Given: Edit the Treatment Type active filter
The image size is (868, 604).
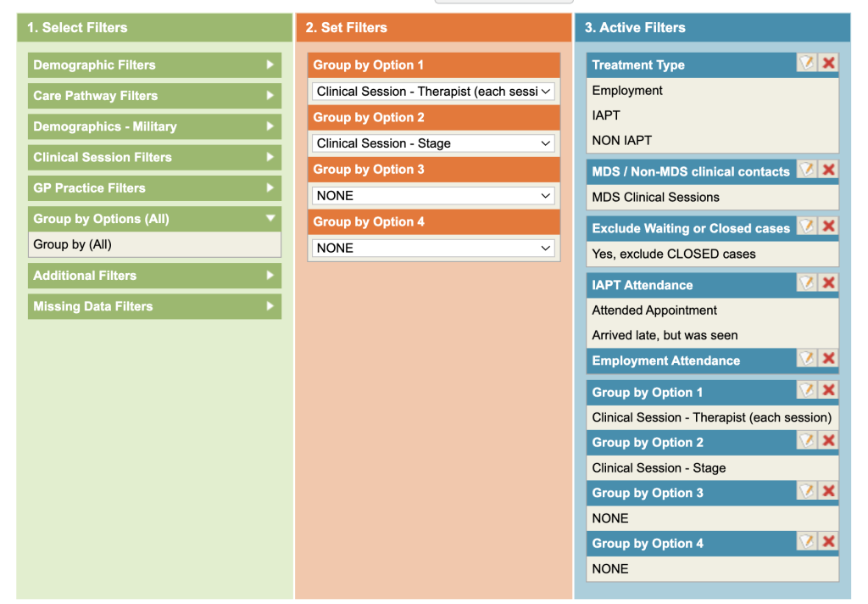Looking at the screenshot, I should 807,63.
